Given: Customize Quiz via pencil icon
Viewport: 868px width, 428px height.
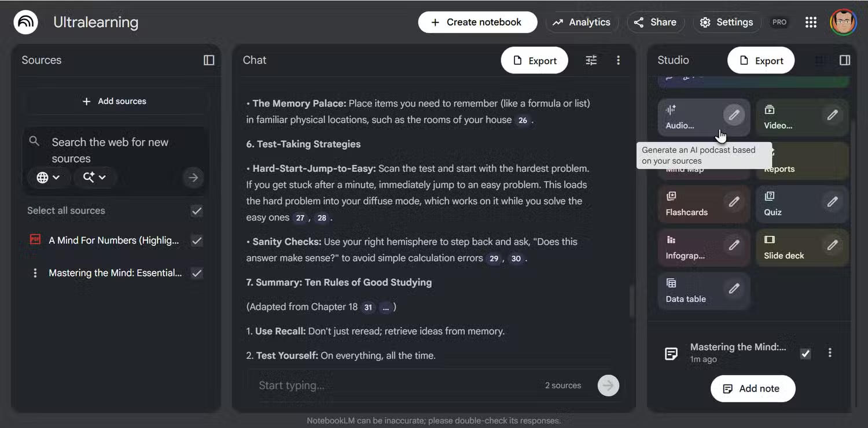Looking at the screenshot, I should coord(832,202).
